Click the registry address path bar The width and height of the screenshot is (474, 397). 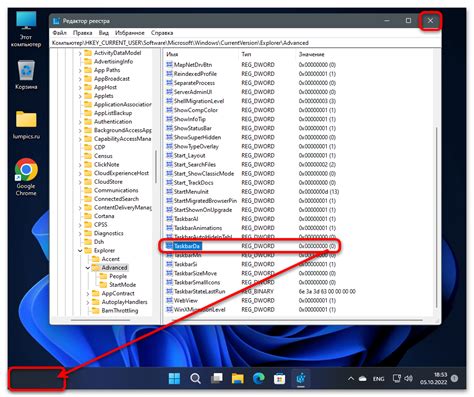point(246,43)
